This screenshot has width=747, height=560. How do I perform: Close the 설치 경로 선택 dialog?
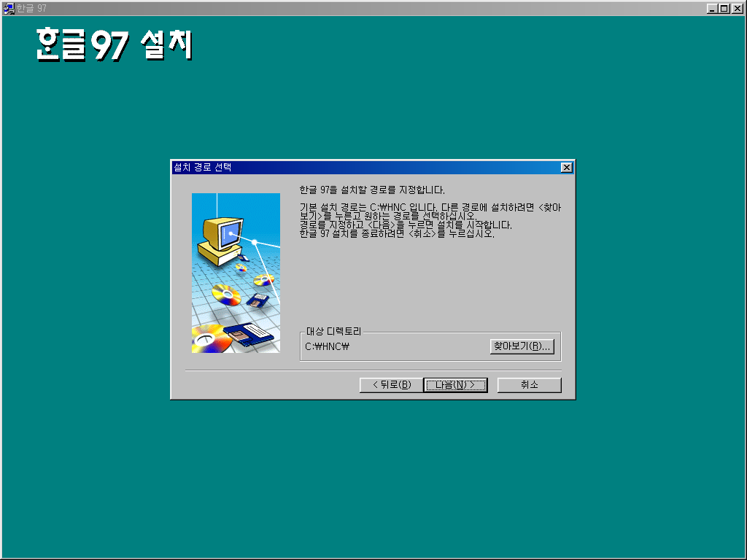coord(566,167)
